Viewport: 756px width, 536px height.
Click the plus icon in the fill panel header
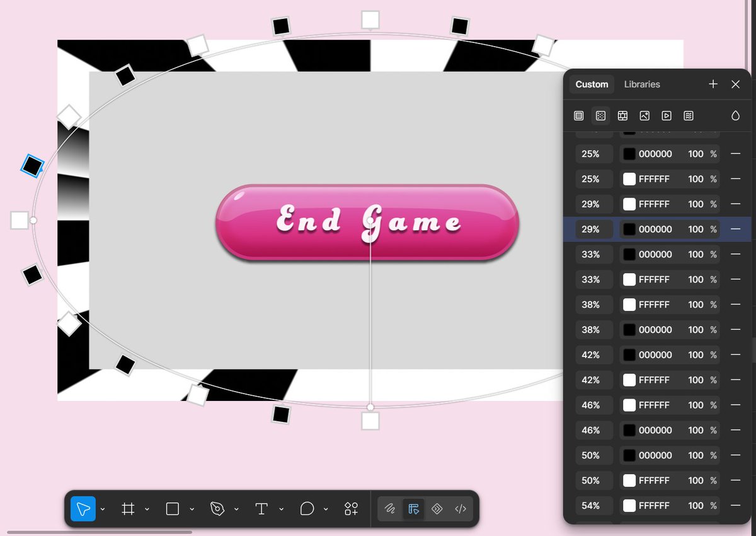click(713, 84)
